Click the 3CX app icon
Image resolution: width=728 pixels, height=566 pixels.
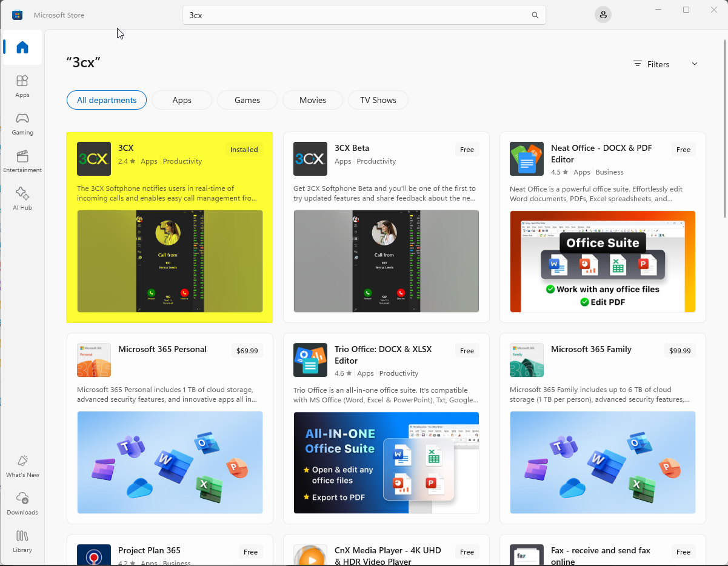tap(94, 159)
